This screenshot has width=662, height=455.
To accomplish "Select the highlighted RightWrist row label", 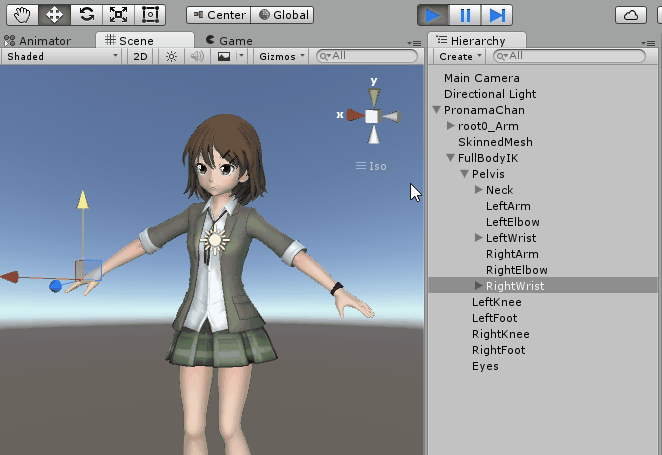I will tap(515, 286).
